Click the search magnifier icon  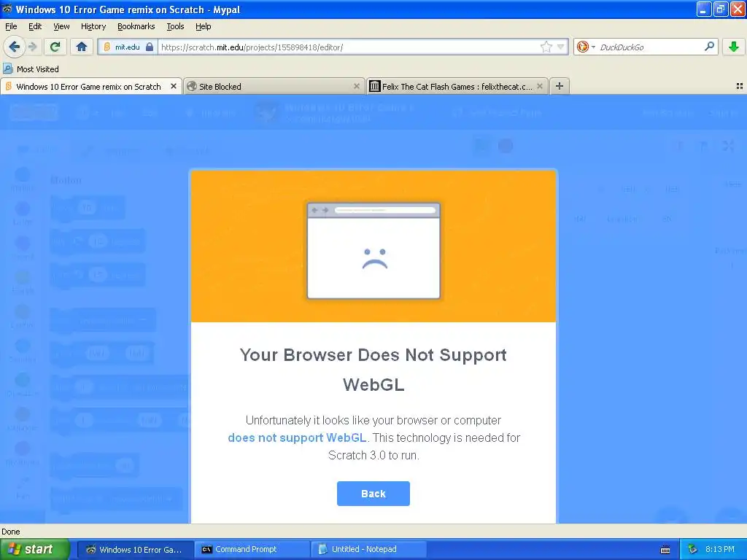pos(709,46)
